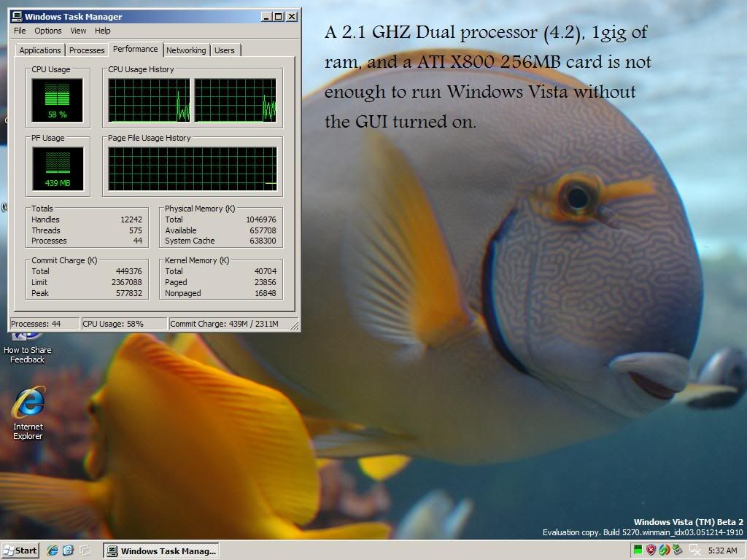Click status bar CPU Usage: 58%
Viewport: 747px width, 560px height.
click(x=124, y=324)
